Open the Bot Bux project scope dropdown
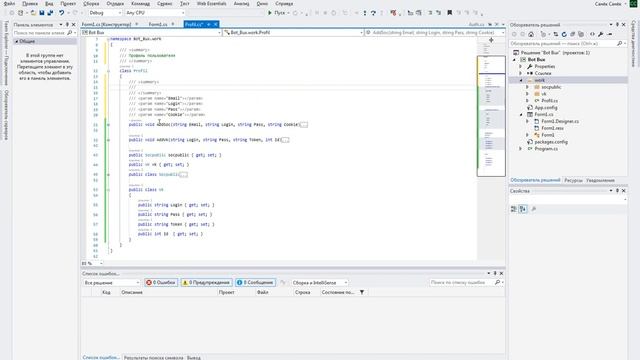 tap(151, 33)
